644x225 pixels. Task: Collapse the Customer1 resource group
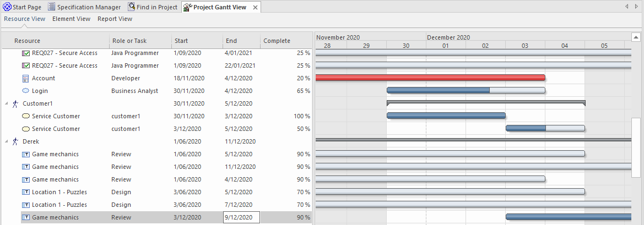[6, 103]
